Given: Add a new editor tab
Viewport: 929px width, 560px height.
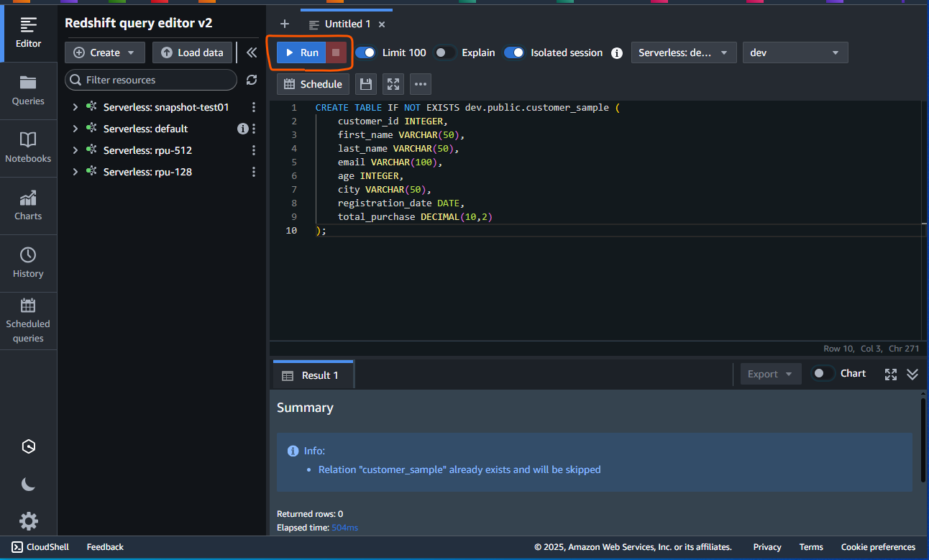Looking at the screenshot, I should [x=285, y=24].
